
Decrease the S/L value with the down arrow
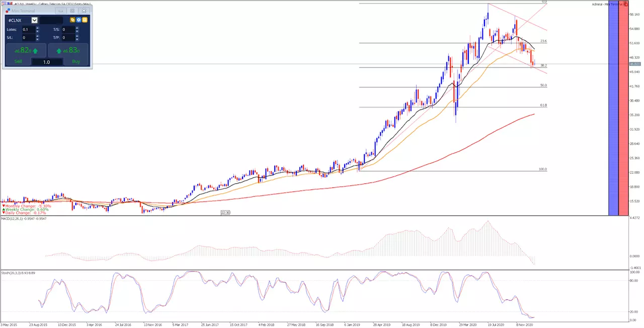(37, 39)
